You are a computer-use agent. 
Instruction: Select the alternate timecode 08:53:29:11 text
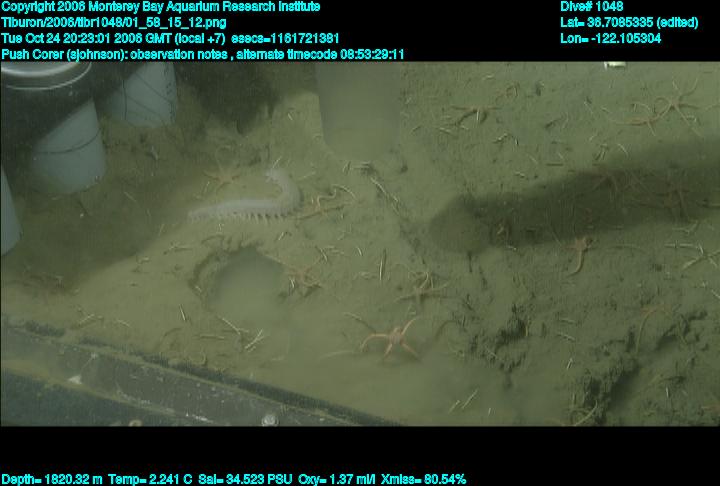tap(320, 55)
